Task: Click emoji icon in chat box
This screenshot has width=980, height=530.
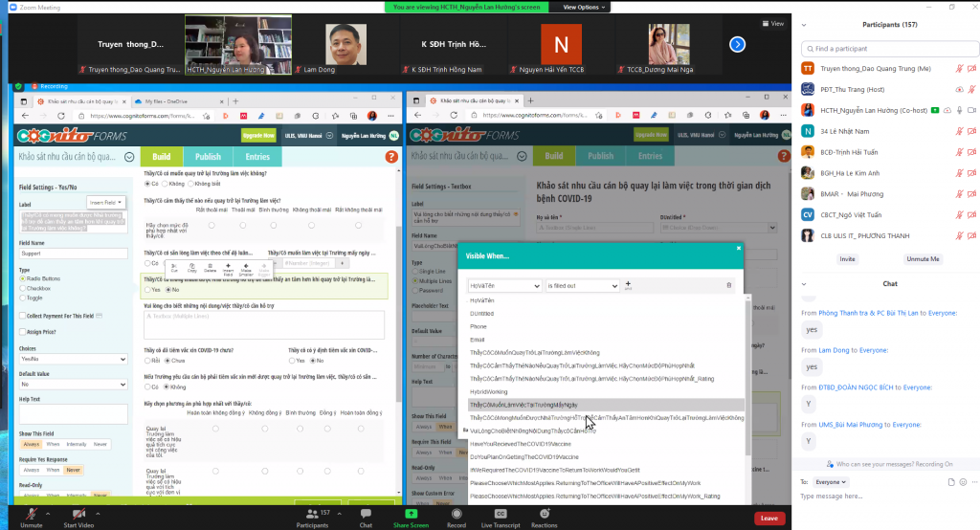Action: click(963, 482)
